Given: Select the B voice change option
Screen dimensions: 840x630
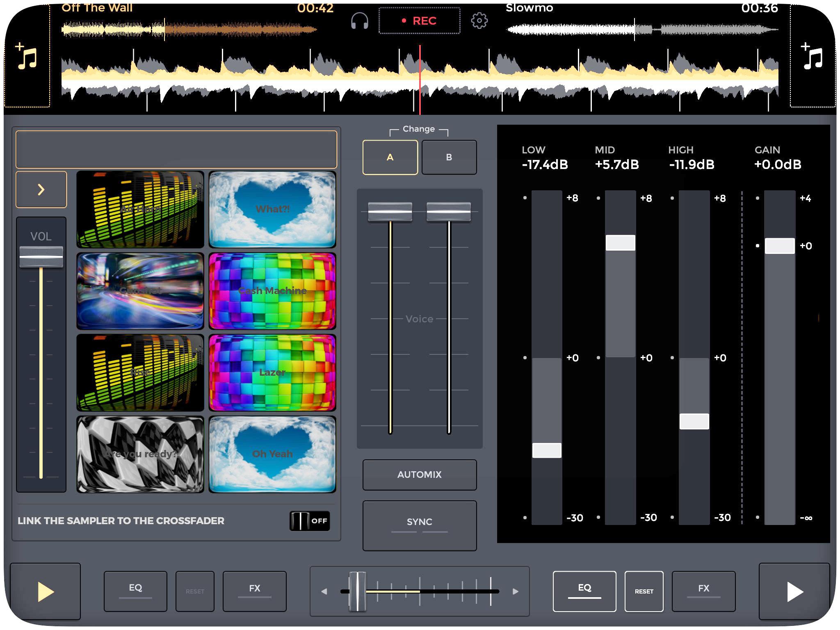Looking at the screenshot, I should [449, 157].
